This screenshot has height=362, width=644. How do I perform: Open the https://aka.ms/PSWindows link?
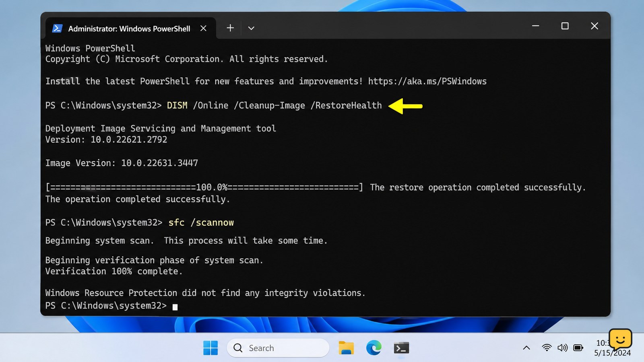427,81
